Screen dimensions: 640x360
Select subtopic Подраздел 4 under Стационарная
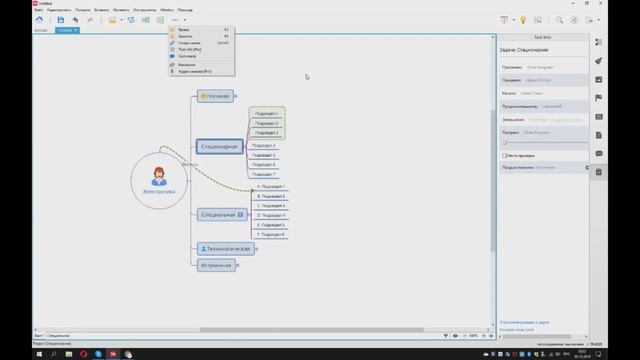pyautogui.click(x=263, y=145)
